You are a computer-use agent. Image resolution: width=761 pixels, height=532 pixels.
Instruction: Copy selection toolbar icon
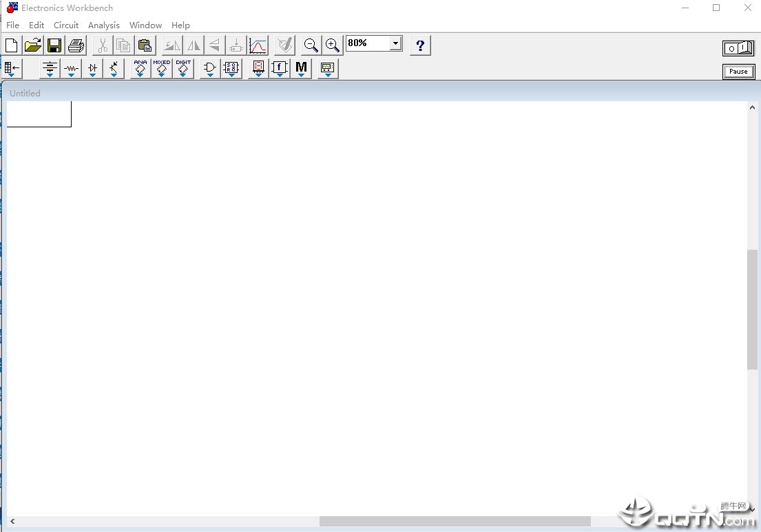[124, 45]
